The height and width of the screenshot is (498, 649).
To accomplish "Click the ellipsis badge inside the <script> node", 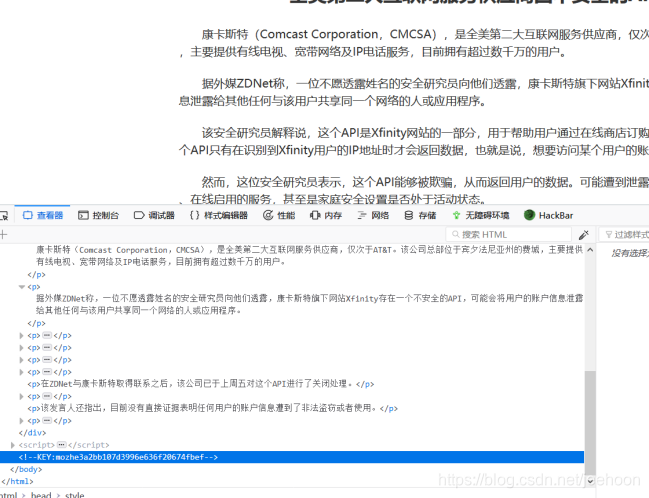I will tap(62, 445).
